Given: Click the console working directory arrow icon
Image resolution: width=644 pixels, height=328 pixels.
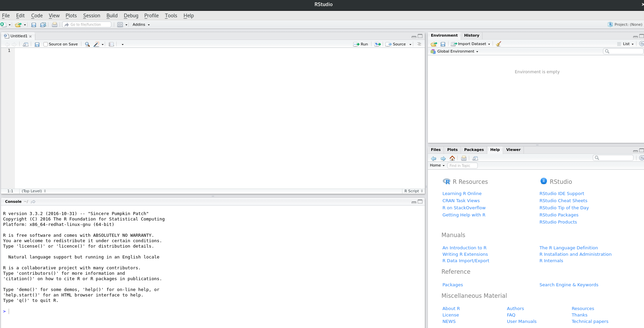Looking at the screenshot, I should [33, 202].
